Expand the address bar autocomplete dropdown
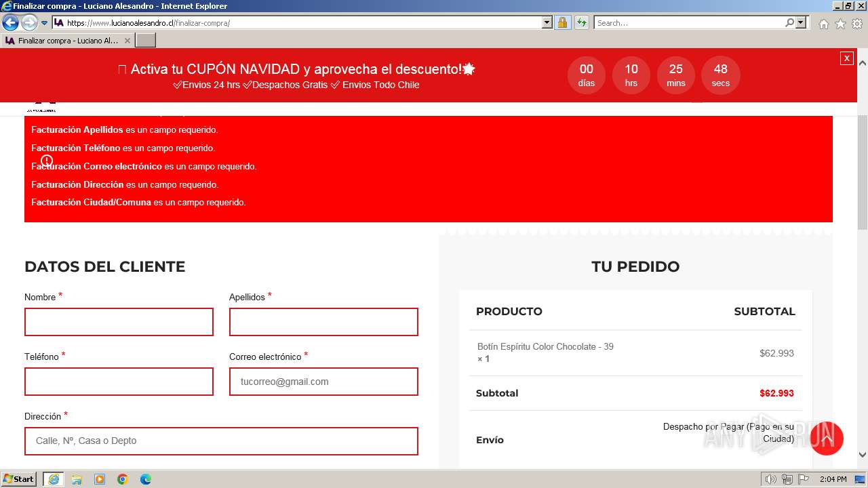The height and width of the screenshot is (488, 868). [x=547, y=23]
